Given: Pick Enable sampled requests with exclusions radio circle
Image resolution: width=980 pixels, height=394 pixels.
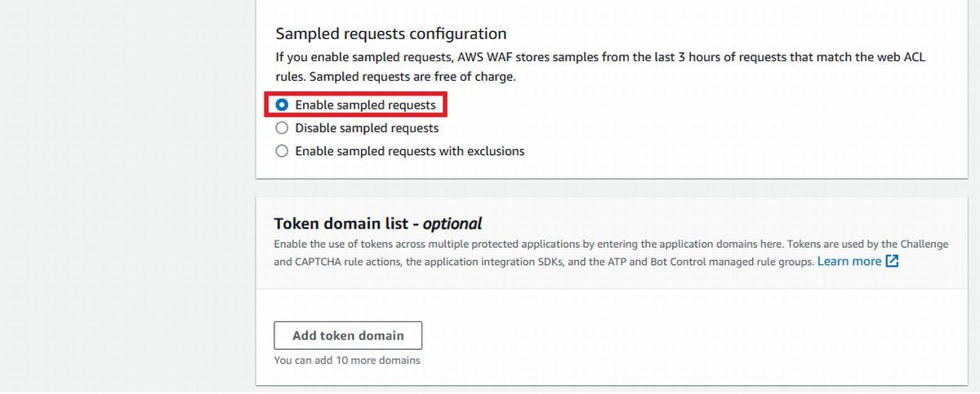Looking at the screenshot, I should [x=282, y=151].
